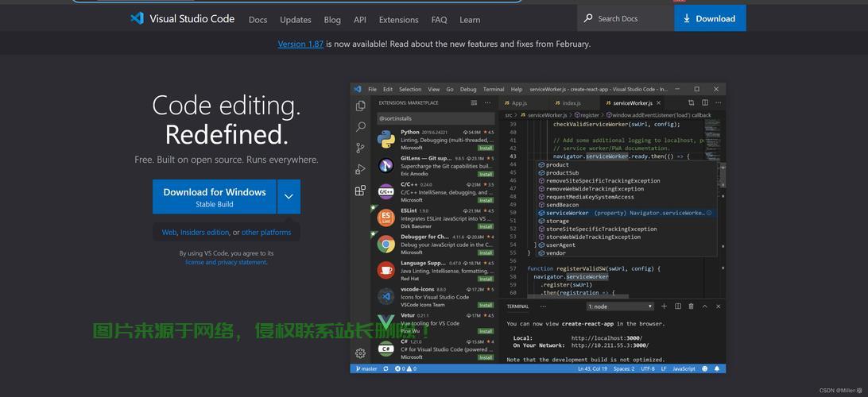This screenshot has height=397, width=868.
Task: Open the download options chevron dropdown
Action: click(289, 196)
